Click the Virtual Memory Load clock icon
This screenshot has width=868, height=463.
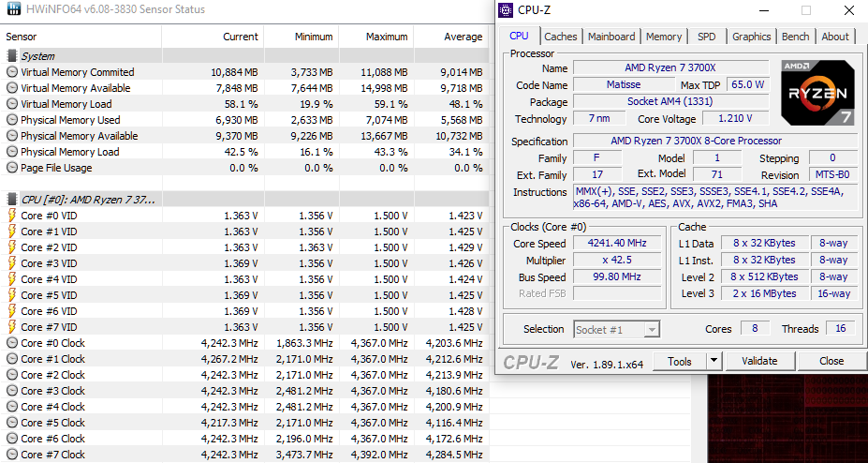[11, 104]
